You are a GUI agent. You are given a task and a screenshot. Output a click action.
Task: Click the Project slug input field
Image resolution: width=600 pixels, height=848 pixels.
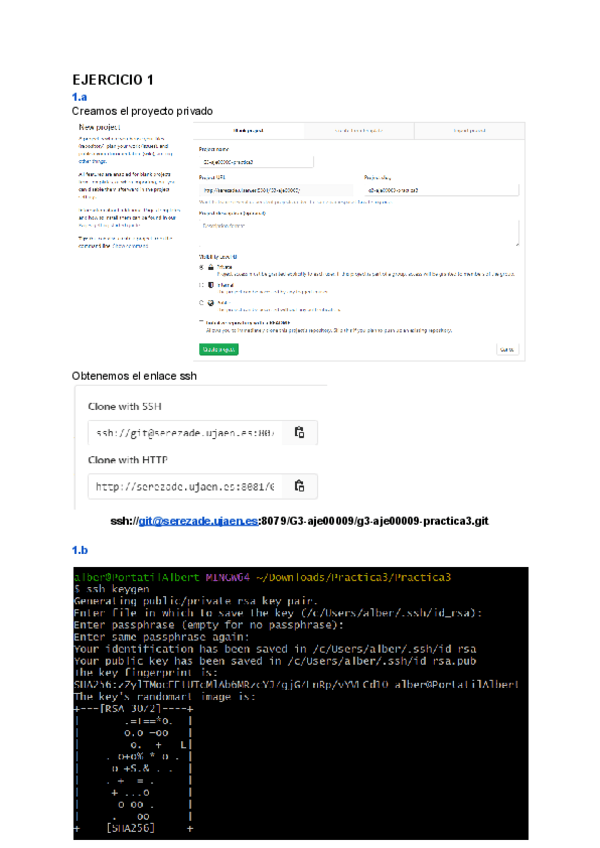tap(441, 190)
